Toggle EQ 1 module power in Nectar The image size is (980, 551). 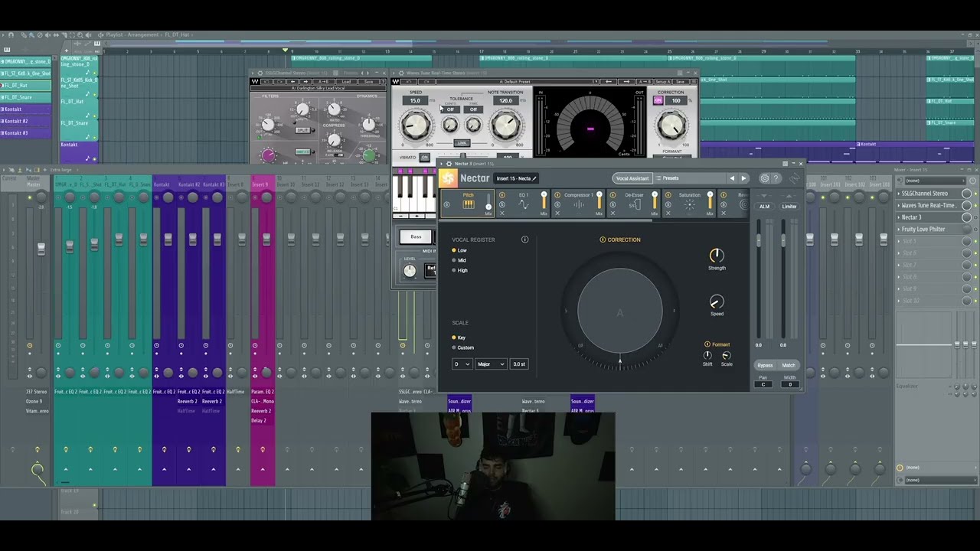tap(502, 195)
